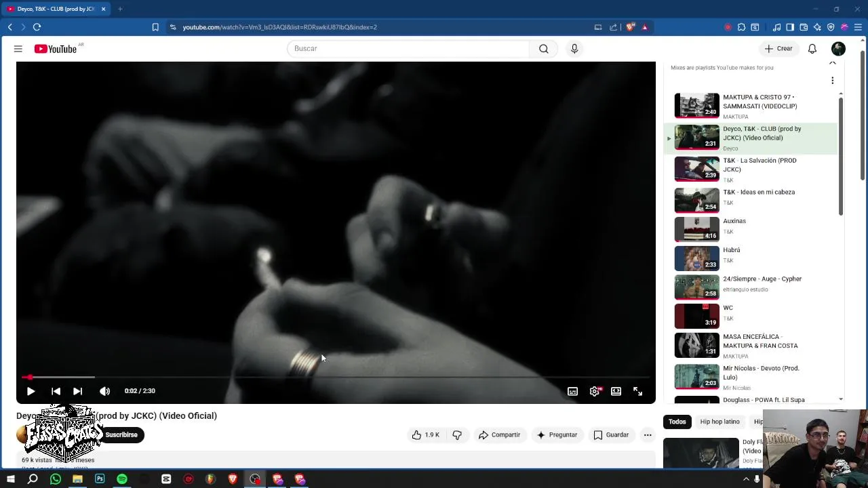Go to the YouTube home logo
Viewport: 868px width, 488px height.
pos(56,49)
